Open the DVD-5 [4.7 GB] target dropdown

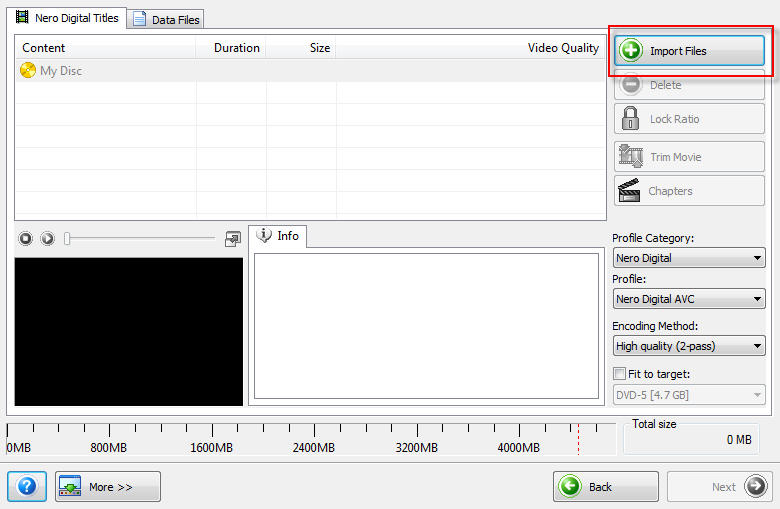[689, 395]
